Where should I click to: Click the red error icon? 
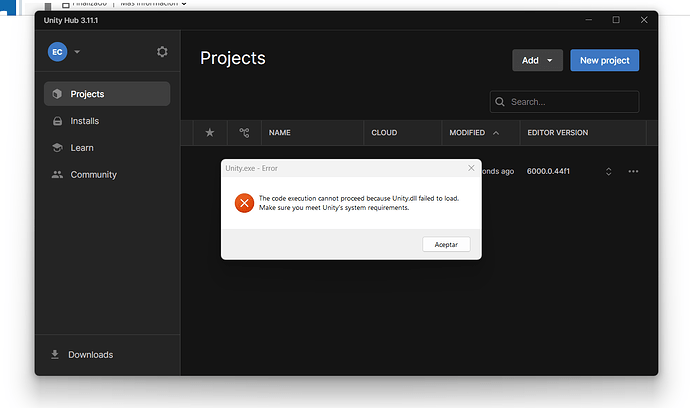pyautogui.click(x=244, y=203)
